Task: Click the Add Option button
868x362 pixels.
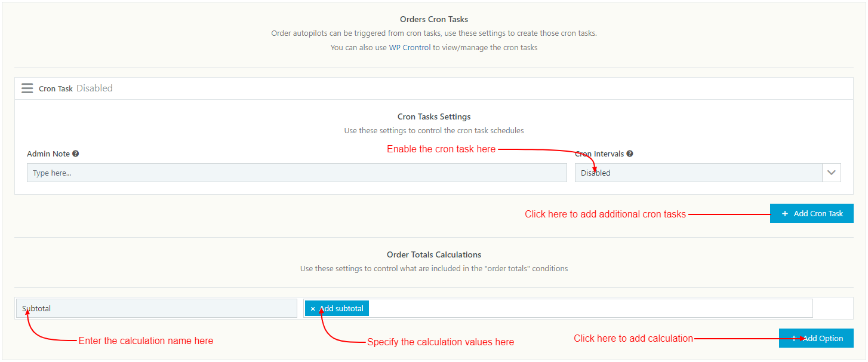Action: [x=816, y=338]
